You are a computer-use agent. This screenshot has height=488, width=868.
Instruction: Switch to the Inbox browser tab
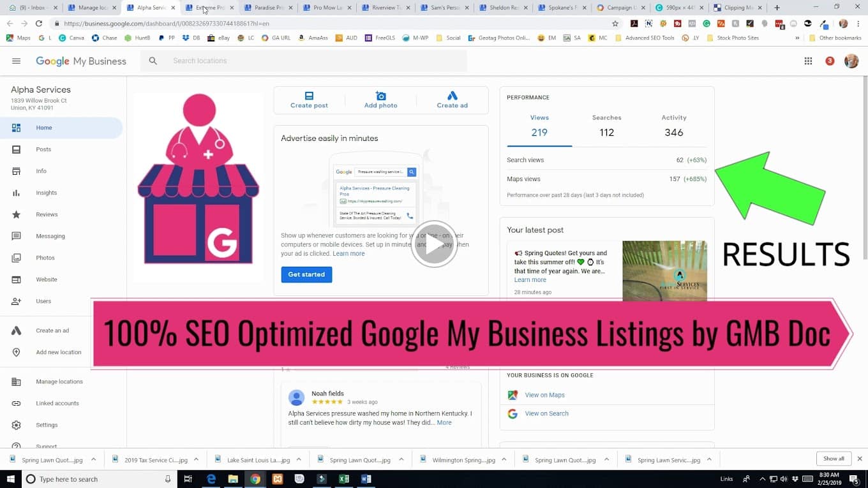tap(33, 8)
